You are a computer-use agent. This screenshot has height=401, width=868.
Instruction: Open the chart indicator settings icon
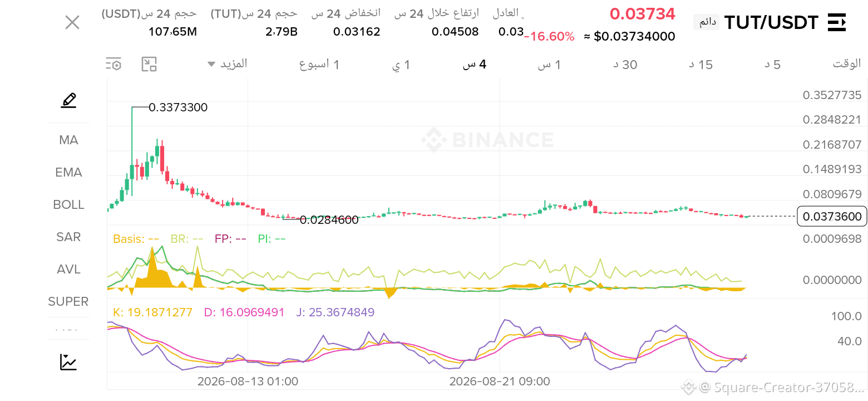point(114,64)
